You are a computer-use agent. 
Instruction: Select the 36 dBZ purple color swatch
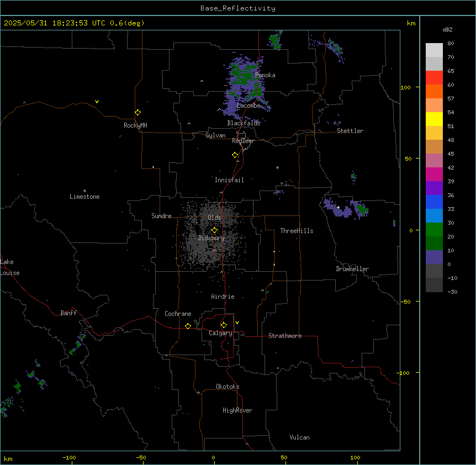[434, 188]
